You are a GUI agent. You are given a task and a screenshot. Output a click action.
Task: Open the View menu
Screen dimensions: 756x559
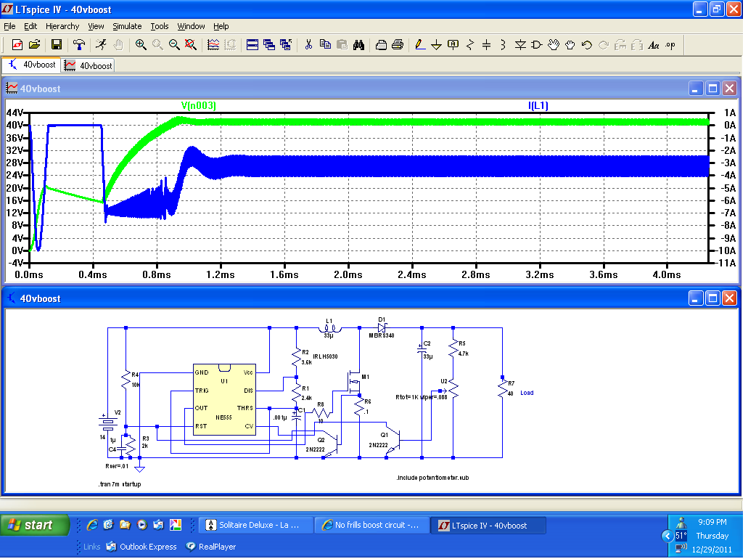pyautogui.click(x=96, y=26)
